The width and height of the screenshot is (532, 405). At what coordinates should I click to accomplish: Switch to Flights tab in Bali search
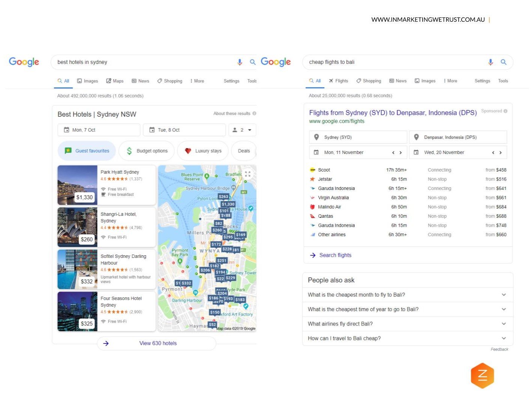click(338, 81)
